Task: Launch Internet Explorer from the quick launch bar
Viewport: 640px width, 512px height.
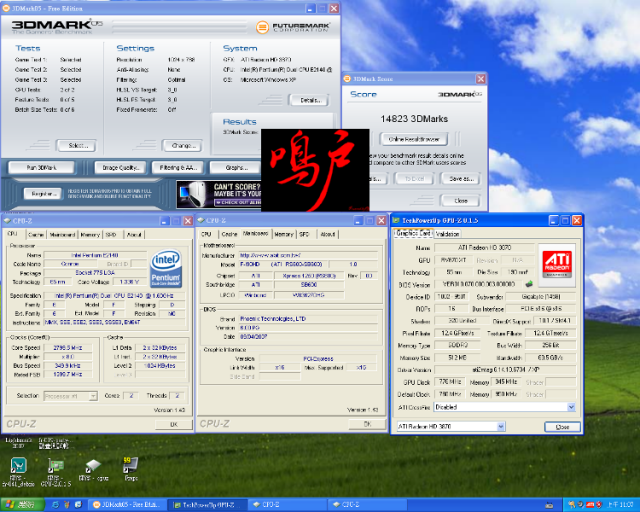Action: point(56,505)
